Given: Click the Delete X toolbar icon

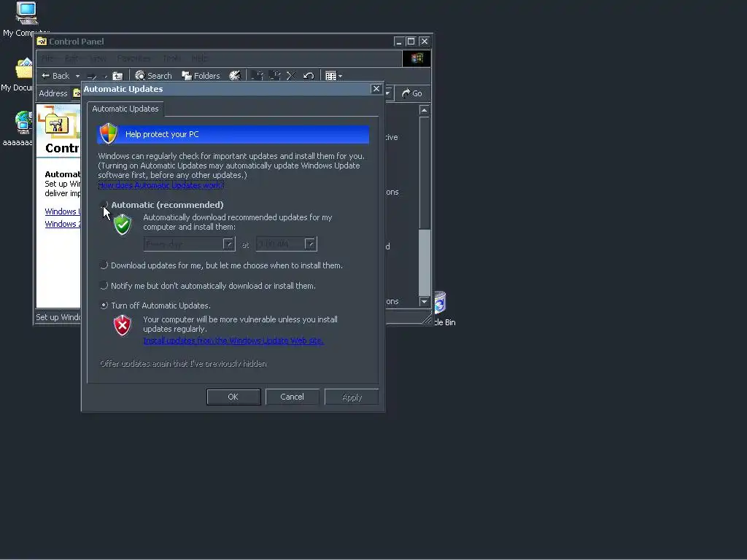Looking at the screenshot, I should [x=291, y=76].
